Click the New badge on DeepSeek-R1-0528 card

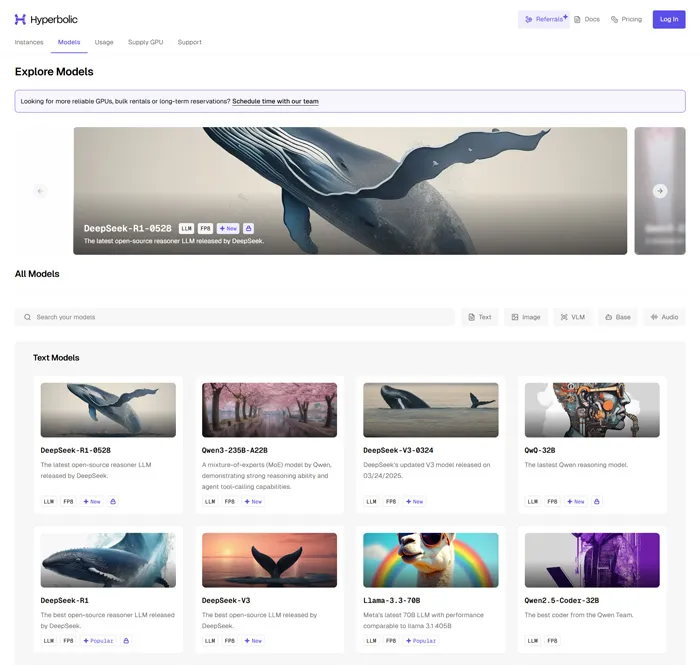pyautogui.click(x=92, y=502)
